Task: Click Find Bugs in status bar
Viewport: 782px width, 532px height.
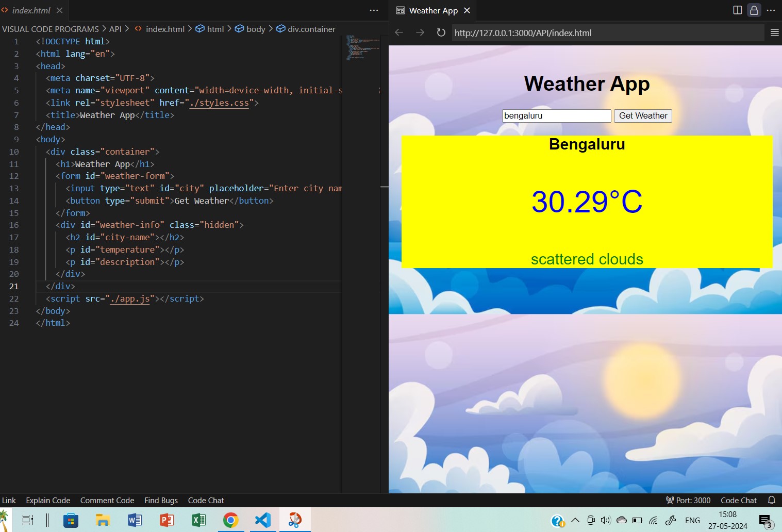Action: point(161,500)
